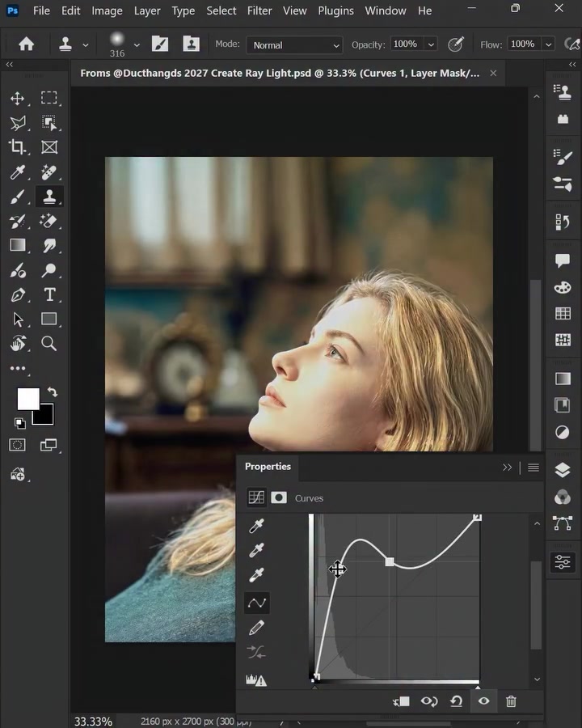
Task: Select the Horizontal Type tool
Action: (x=49, y=294)
